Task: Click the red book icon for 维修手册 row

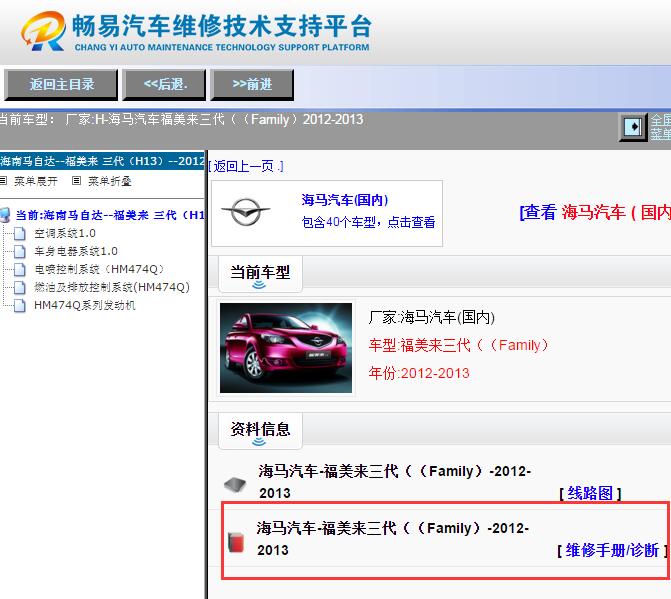Action: 236,542
